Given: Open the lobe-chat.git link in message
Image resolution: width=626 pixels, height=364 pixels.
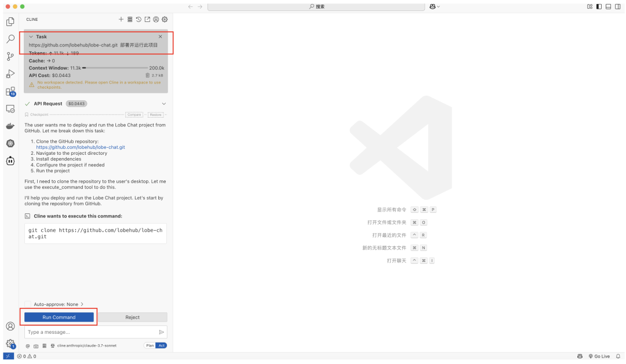Looking at the screenshot, I should 80,147.
